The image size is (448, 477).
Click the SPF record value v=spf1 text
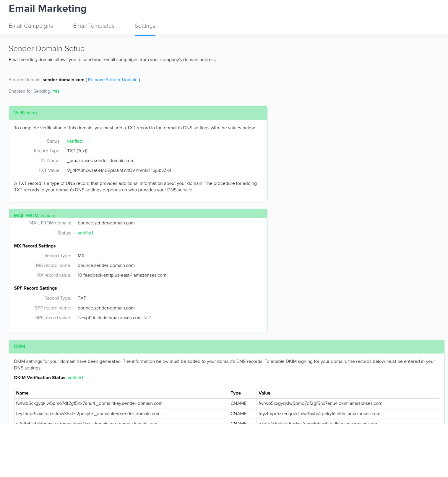114,318
